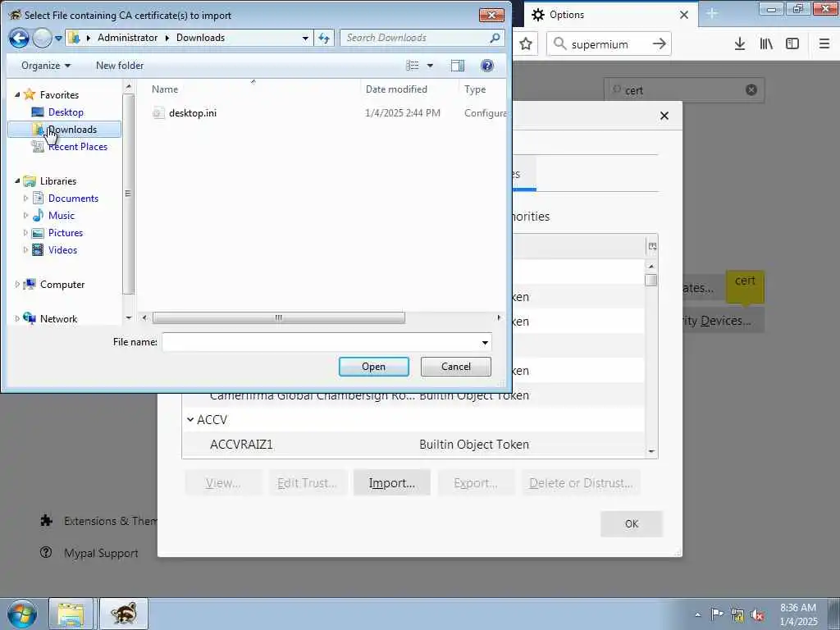Click the File name input field
Image resolution: width=840 pixels, height=630 pixels.
[x=321, y=342]
